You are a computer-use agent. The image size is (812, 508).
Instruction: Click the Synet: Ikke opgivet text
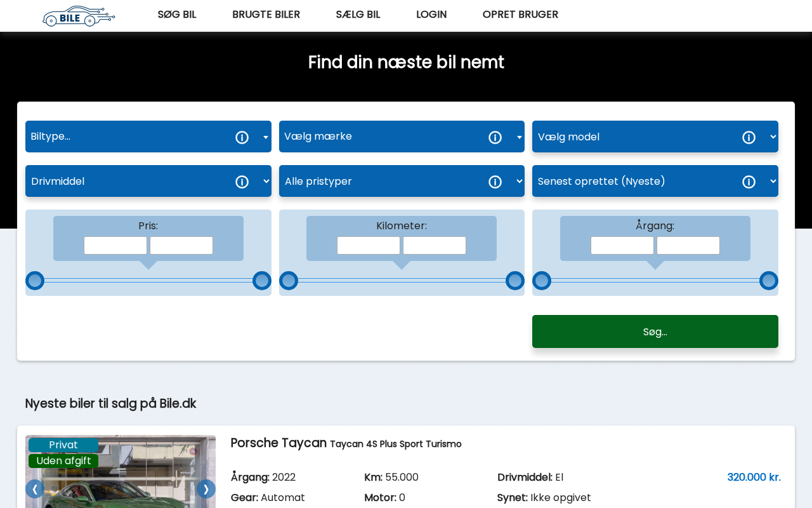tap(544, 498)
